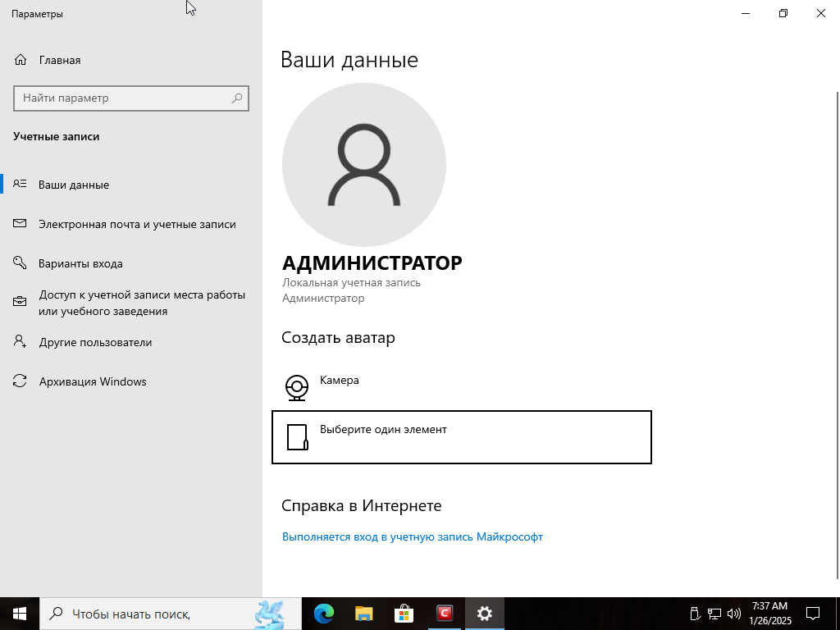Viewport: 840px width, 630px height.
Task: Click the webcam icon next to Камера
Action: pos(296,387)
